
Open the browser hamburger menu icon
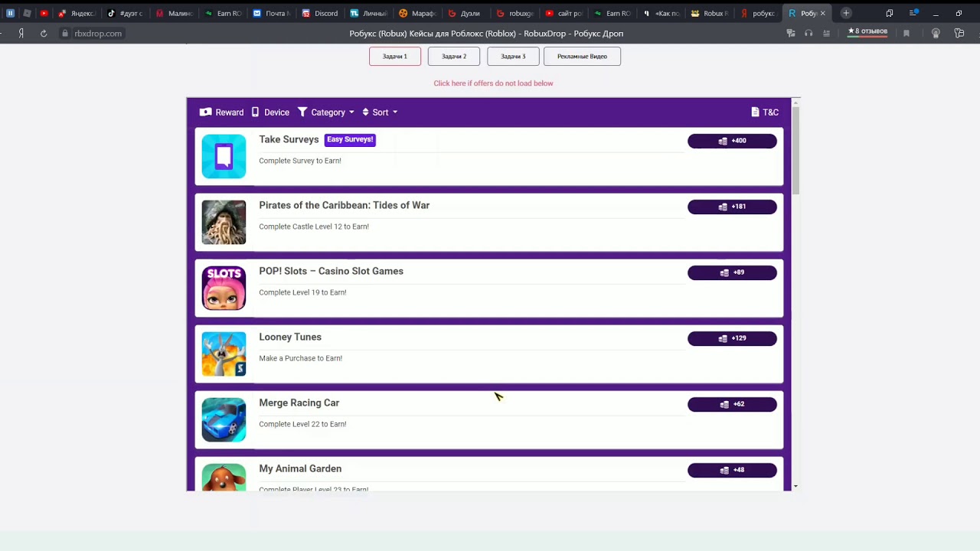pyautogui.click(x=914, y=13)
